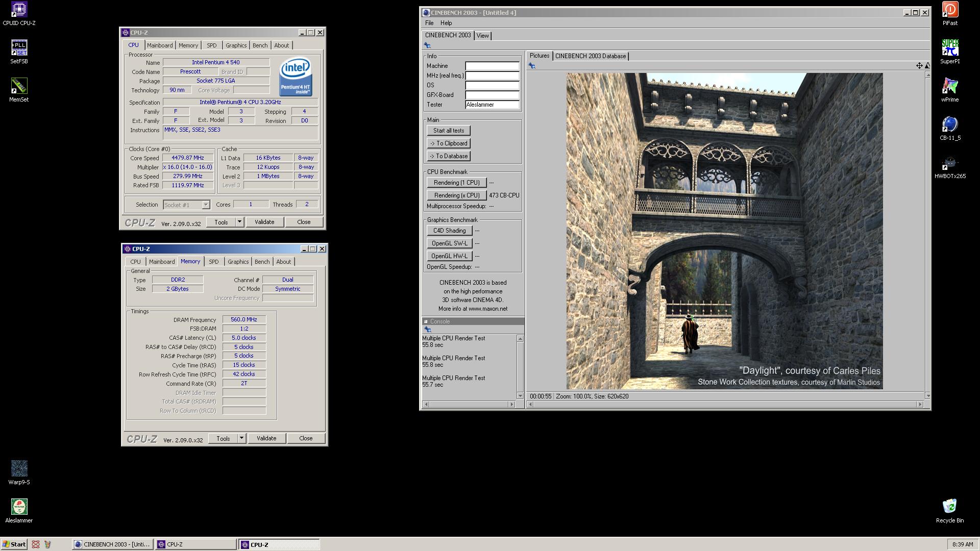
Task: Click the upper CPU-Z title bar icon
Action: pos(126,33)
